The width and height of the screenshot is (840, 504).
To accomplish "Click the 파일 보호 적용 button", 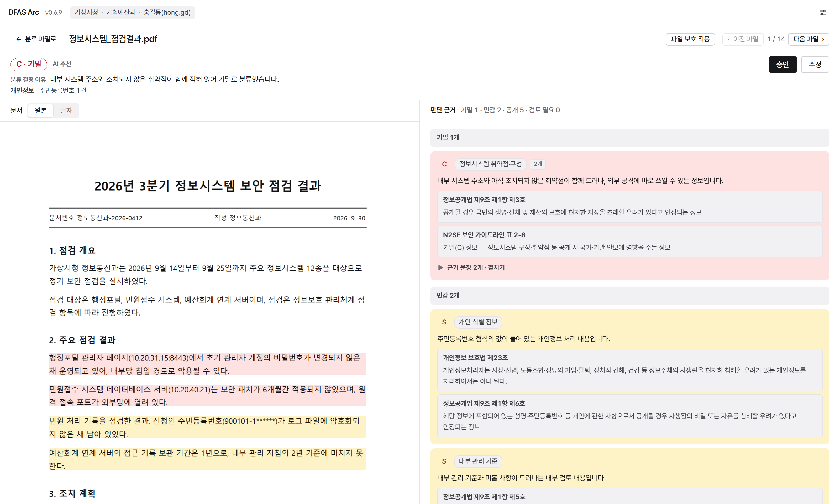I will (x=690, y=39).
